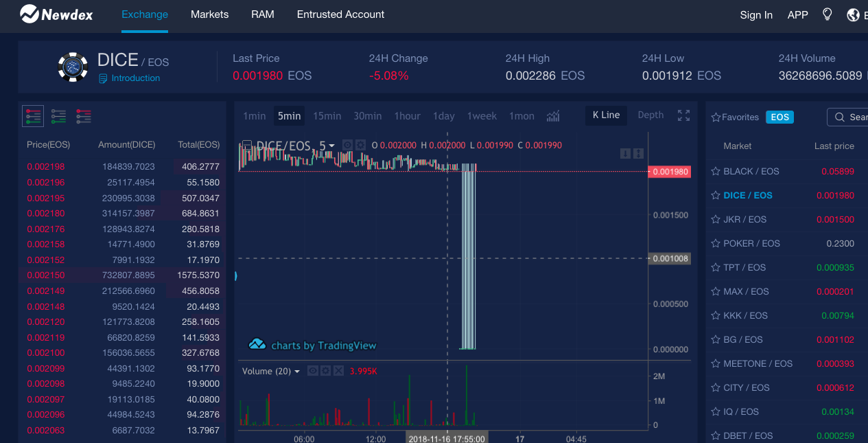Collapse the DICE/EOS legend box
The width and height of the screenshot is (868, 443).
(x=247, y=145)
